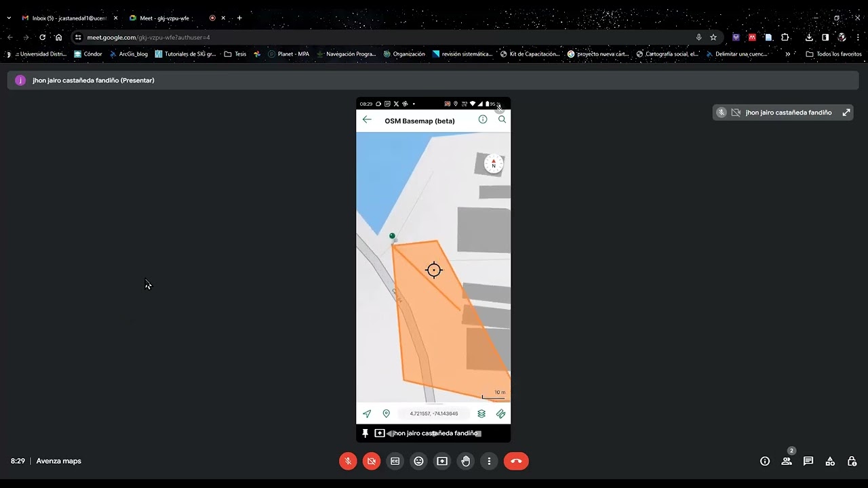Click the place pin marker tool

[387, 413]
